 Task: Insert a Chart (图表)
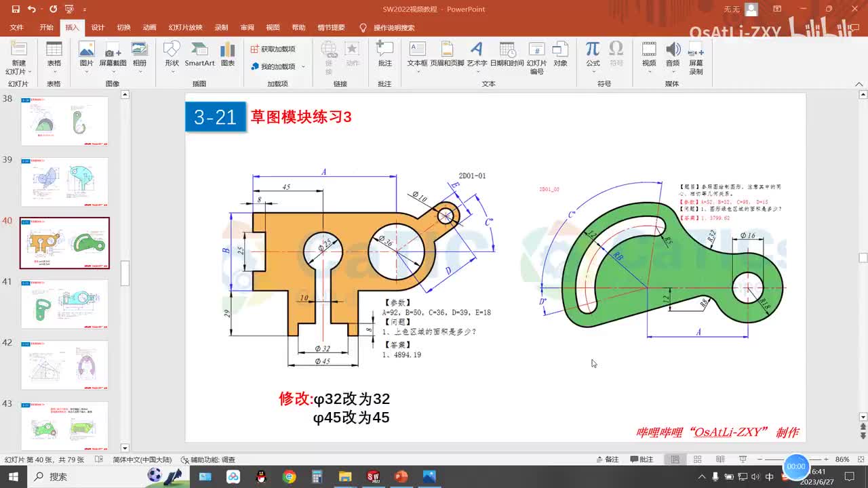click(228, 54)
